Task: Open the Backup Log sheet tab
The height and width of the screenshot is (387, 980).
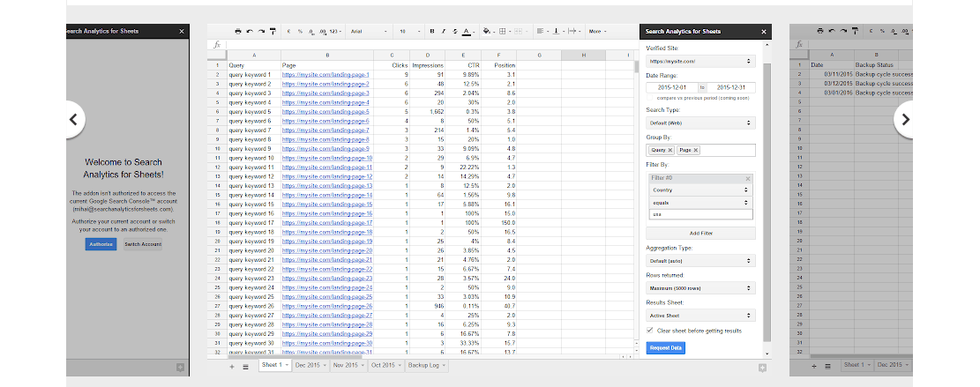Action: click(x=425, y=365)
